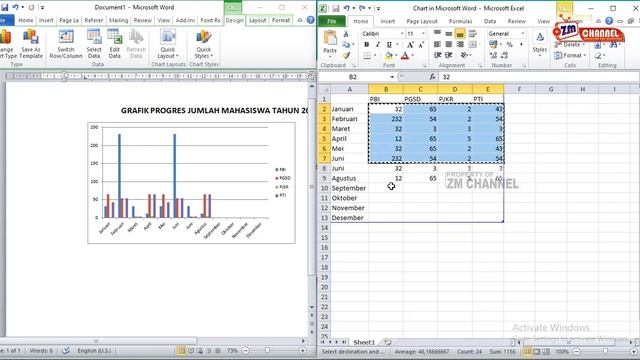Click Word Help question mark icon
640x360 pixels.
311,20
